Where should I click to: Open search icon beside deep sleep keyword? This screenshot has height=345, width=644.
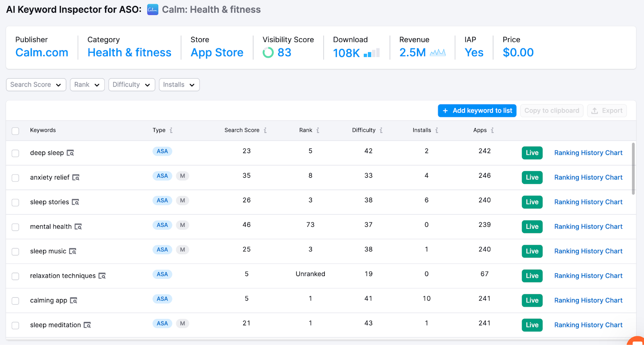70,153
